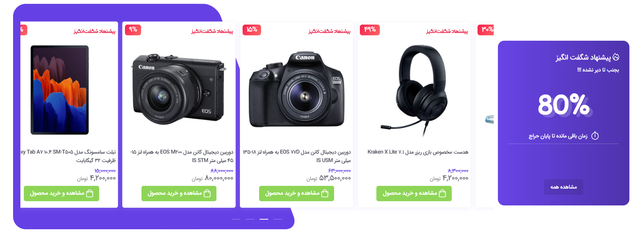Click the 'مشاهده همه' view all button

point(563,187)
